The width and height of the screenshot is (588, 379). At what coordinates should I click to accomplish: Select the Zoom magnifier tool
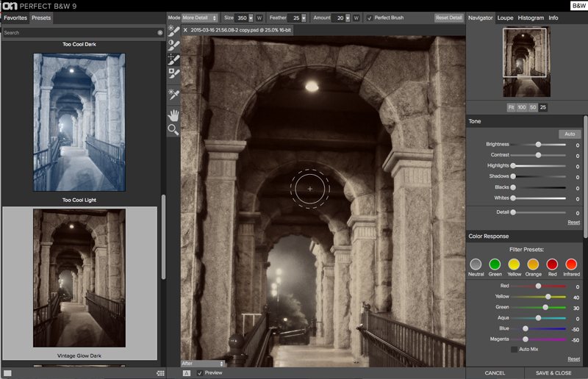point(173,130)
